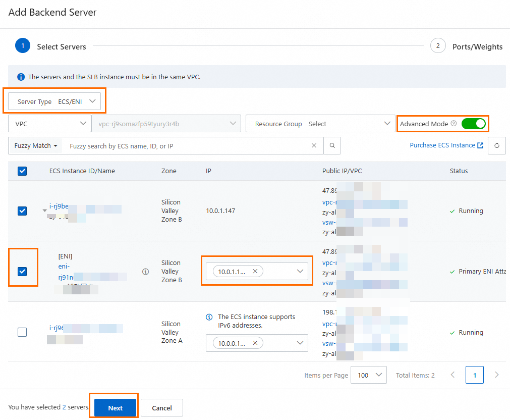Click the Primary ENI status text
The height and width of the screenshot is (420, 510).
[x=482, y=272]
